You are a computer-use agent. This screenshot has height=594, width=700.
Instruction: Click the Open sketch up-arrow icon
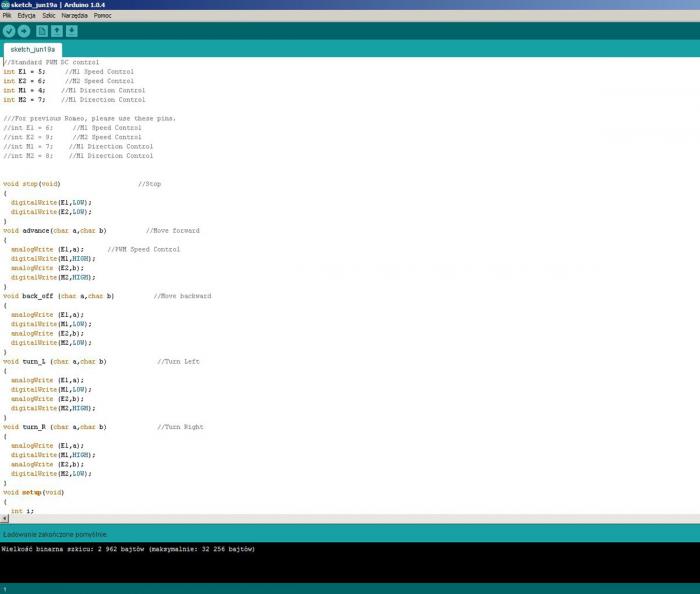(x=57, y=31)
